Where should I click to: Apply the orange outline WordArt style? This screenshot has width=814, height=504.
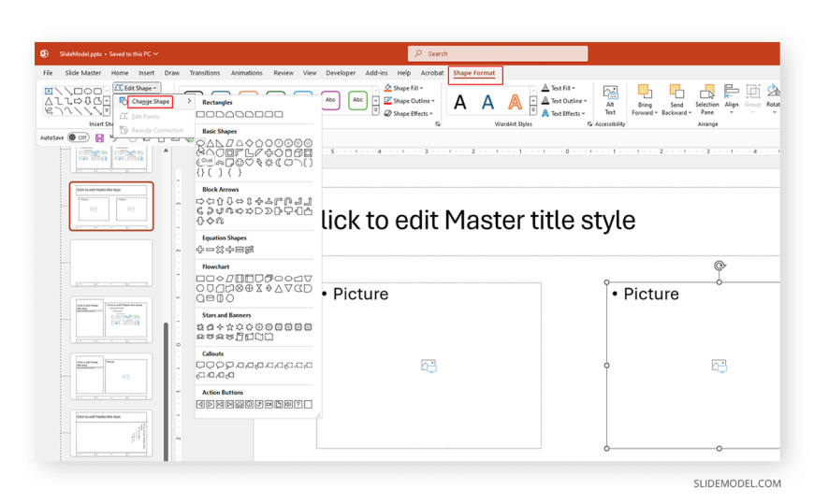[x=515, y=102]
